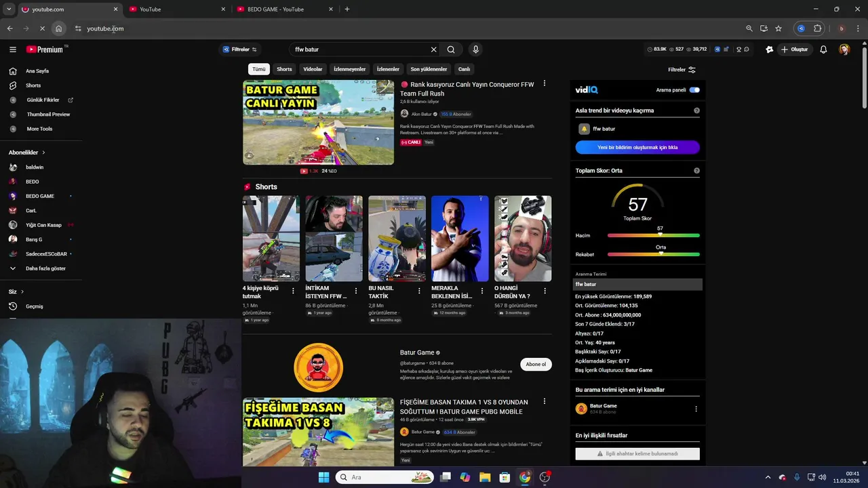
Task: Click the Rekabet score bar marker
Action: pyautogui.click(x=661, y=254)
